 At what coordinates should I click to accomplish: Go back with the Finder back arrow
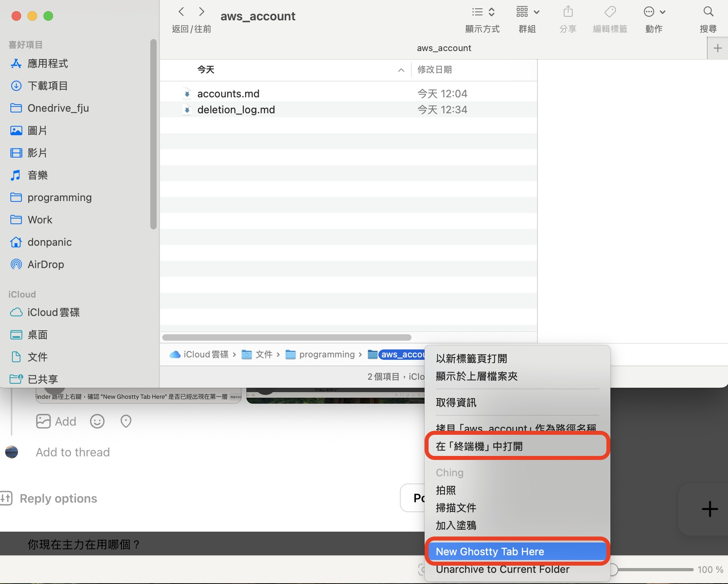pos(181,12)
